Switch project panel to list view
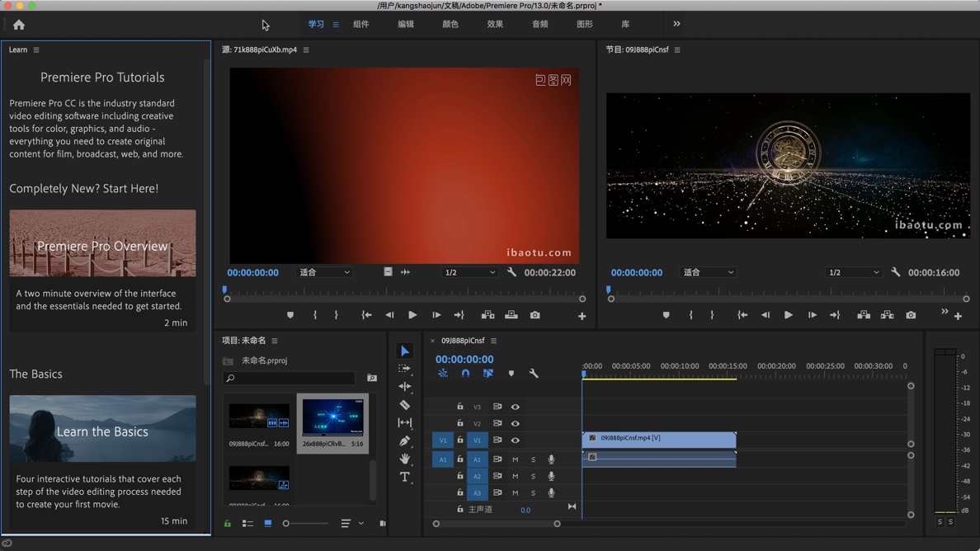 [247, 524]
